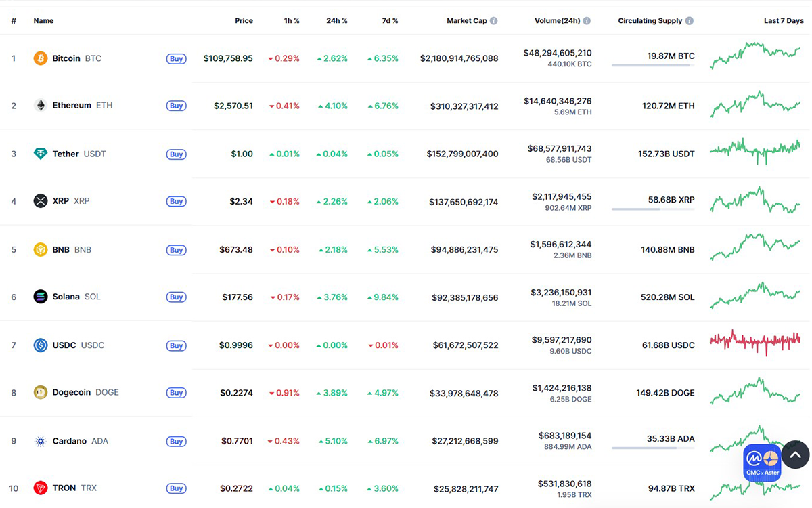
Task: Click Buy button for Ethereum
Action: pyautogui.click(x=177, y=106)
